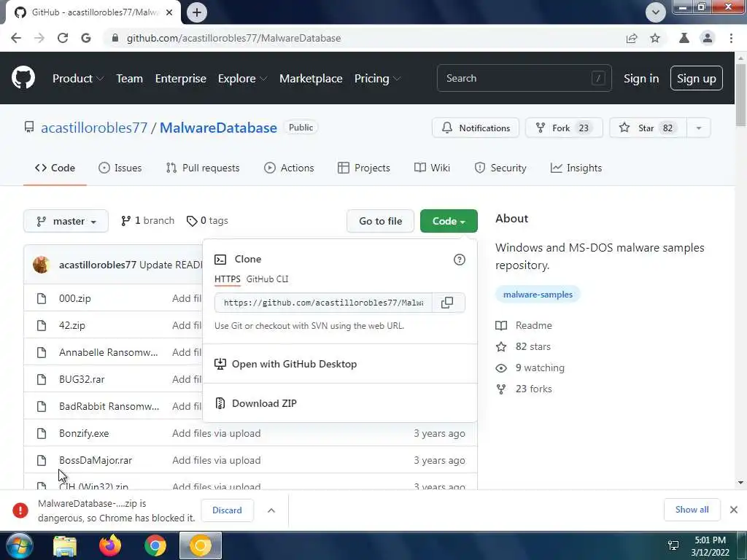The image size is (747, 560).
Task: Click the Notifications button
Action: [476, 128]
